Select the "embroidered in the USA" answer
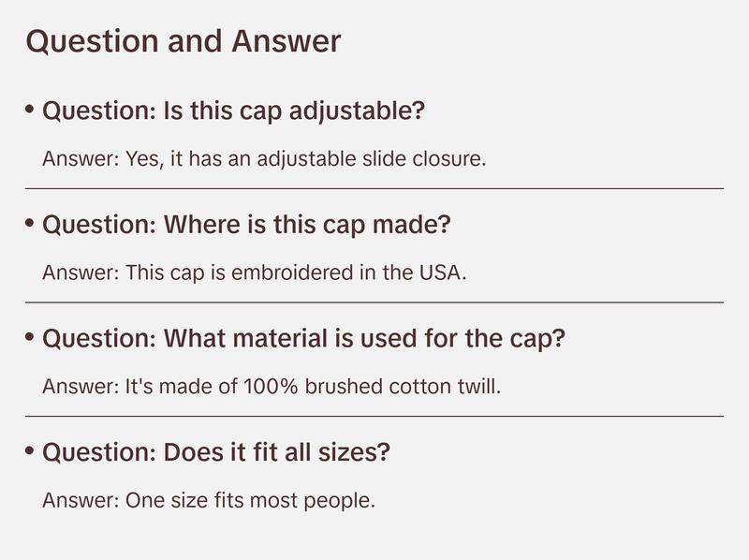The image size is (749, 560). click(x=254, y=273)
